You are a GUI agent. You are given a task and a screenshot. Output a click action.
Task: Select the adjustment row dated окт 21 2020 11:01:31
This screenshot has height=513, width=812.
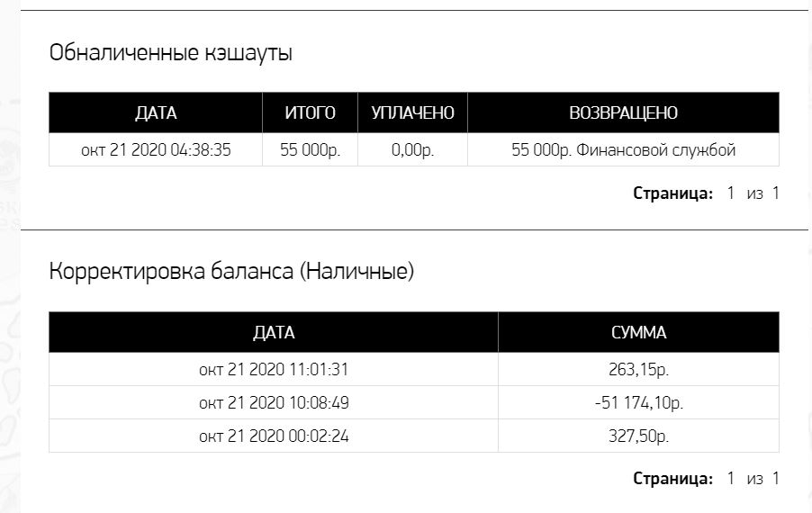(274, 369)
